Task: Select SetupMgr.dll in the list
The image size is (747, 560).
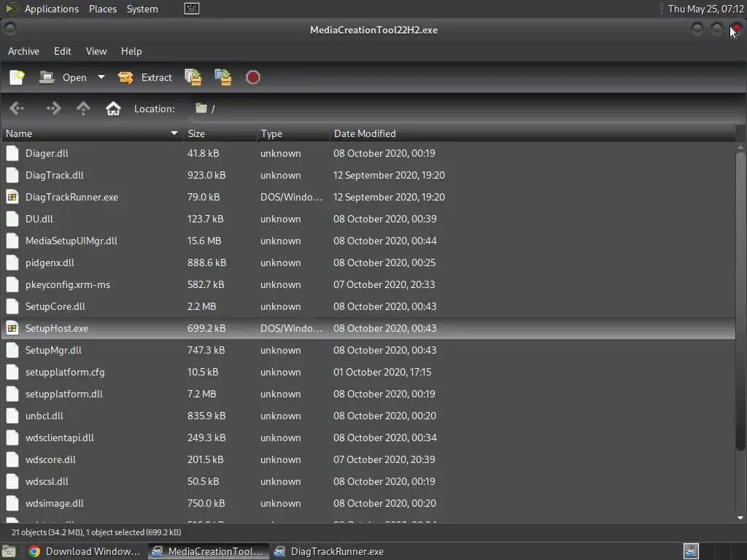Action: tap(368, 351)
